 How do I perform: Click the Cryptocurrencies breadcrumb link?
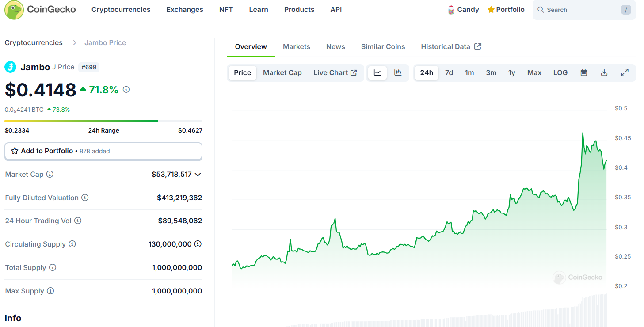click(34, 43)
